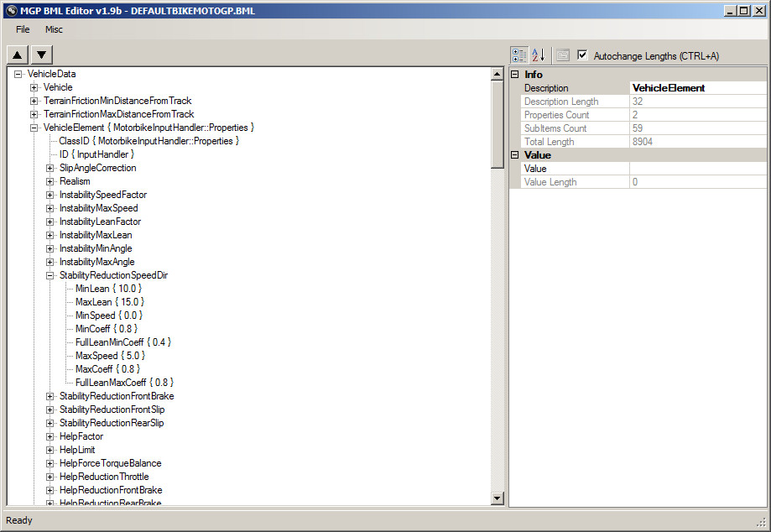Click the MGP BML Editor title bar icon
771x532 pixels.
(11, 10)
